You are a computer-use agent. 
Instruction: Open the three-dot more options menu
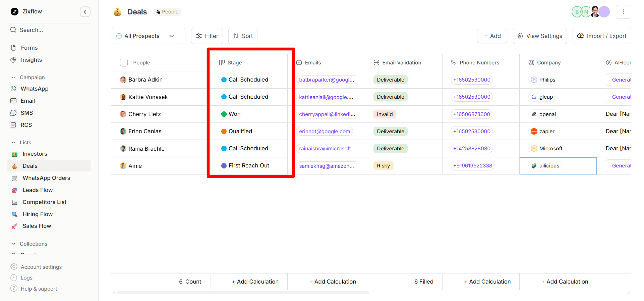click(624, 12)
